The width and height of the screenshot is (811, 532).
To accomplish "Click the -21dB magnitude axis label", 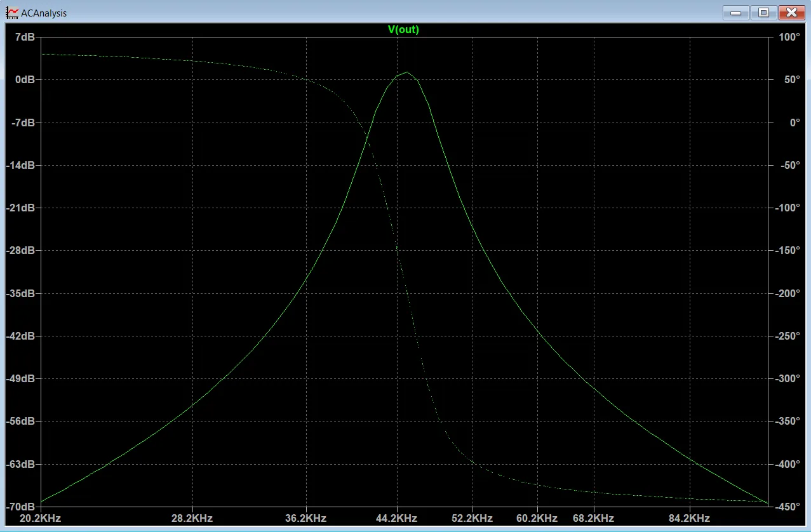I will coord(21,208).
